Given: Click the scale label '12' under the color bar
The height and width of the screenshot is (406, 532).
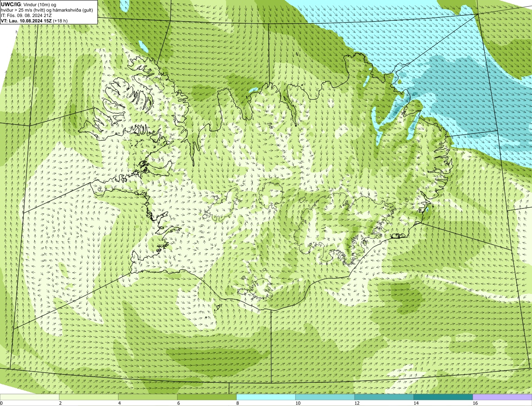Looking at the screenshot, I should coord(357,403).
